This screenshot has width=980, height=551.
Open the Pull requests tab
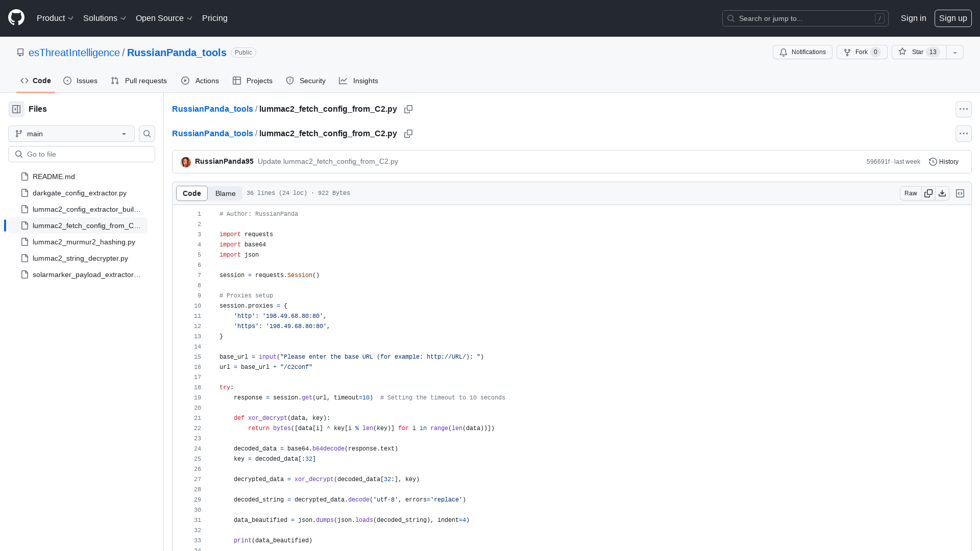(x=139, y=81)
